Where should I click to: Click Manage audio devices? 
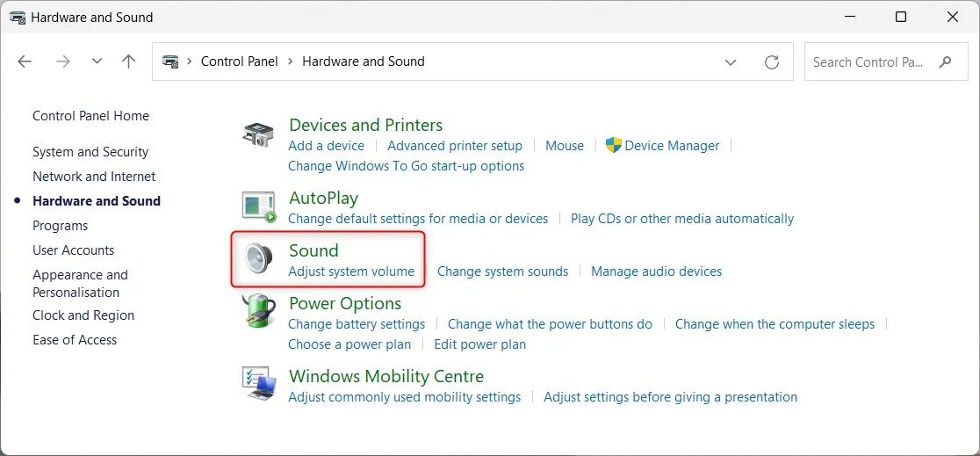point(656,271)
